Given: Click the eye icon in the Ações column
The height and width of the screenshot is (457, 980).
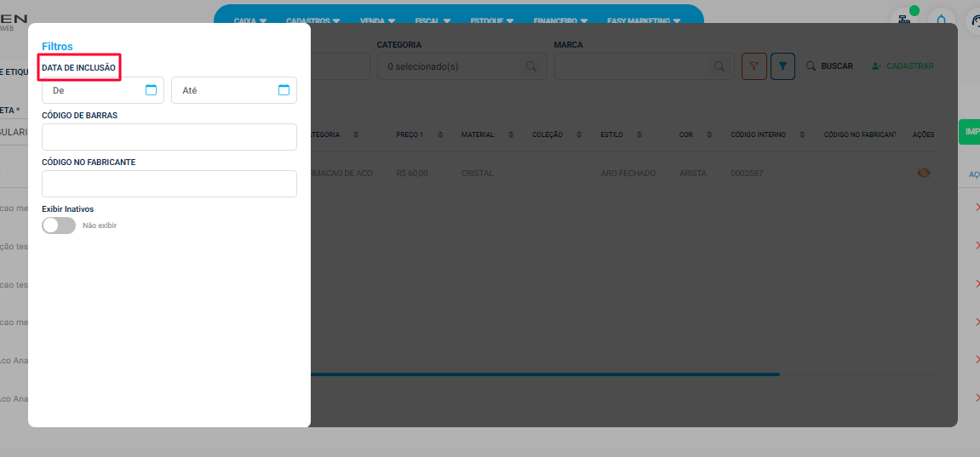Looking at the screenshot, I should click(923, 173).
